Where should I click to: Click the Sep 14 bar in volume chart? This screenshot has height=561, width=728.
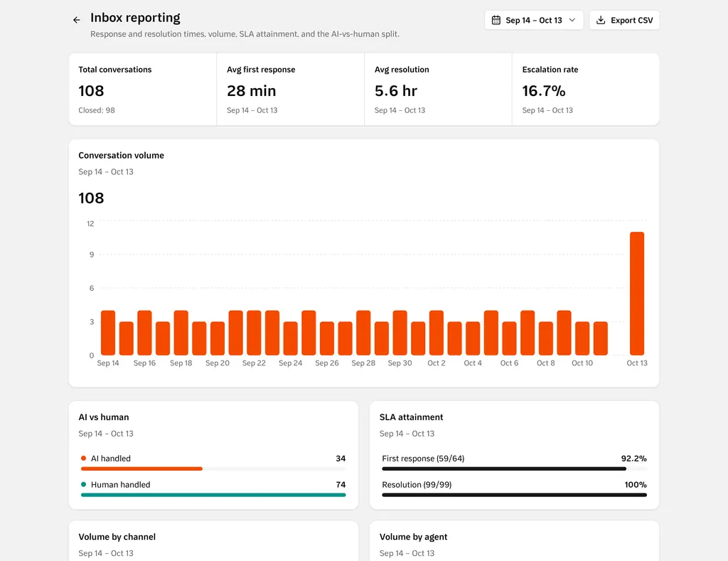point(108,333)
